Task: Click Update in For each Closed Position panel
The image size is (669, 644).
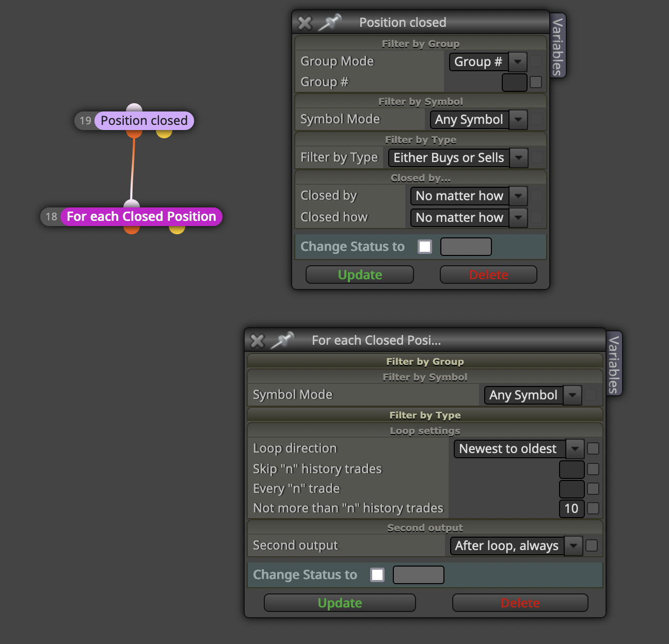Action: (340, 603)
